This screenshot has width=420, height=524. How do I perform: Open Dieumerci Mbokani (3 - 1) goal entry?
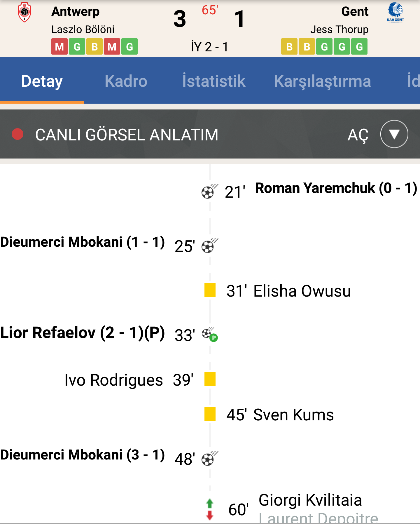(x=83, y=455)
